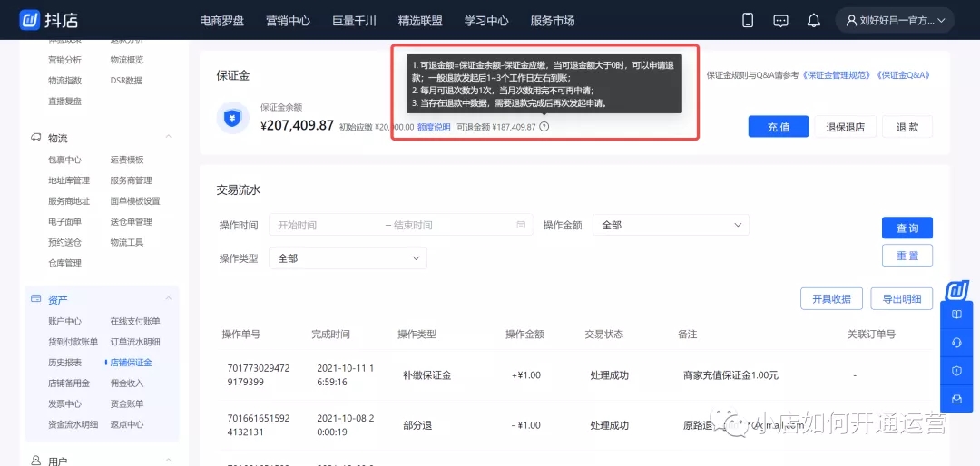Screen dimensions: 980x466
Task: Click the 抖店 logo
Action: tap(49, 20)
